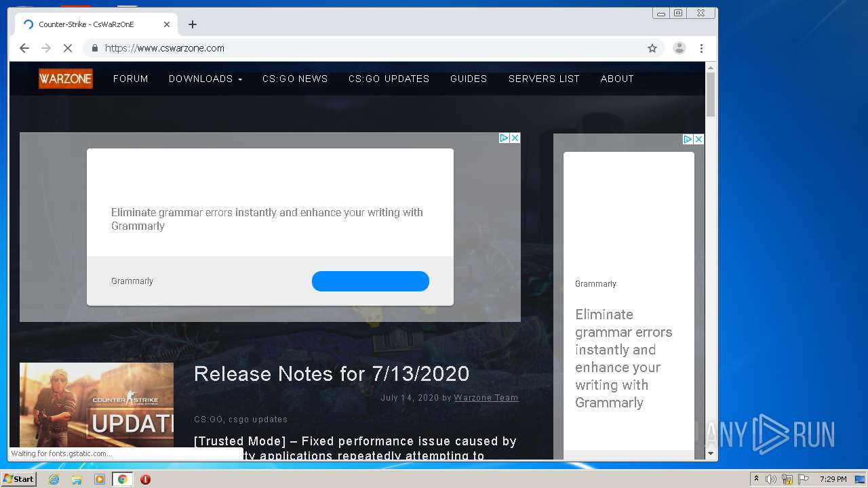Open the Windows Start menu
The image size is (868, 488).
click(x=18, y=479)
